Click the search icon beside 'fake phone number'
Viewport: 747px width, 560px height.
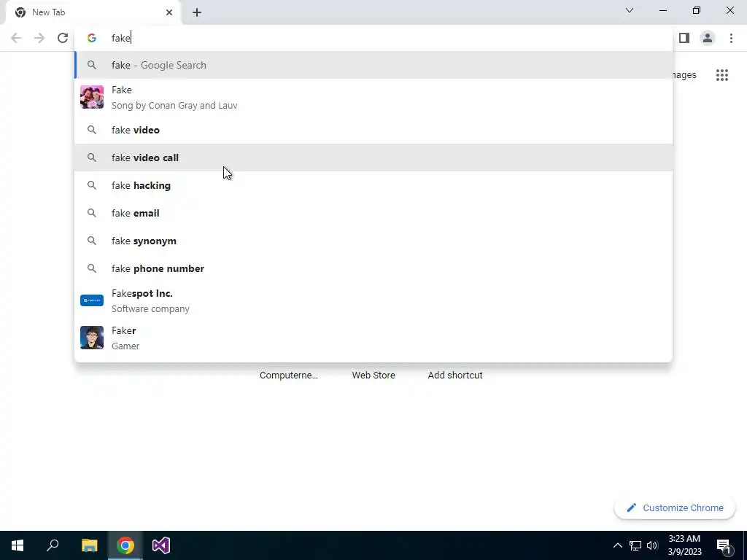click(92, 268)
